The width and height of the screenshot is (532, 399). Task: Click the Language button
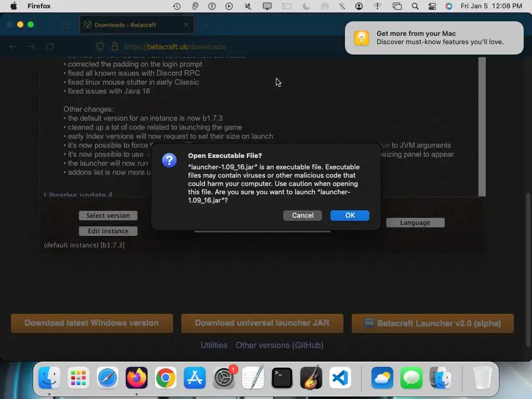[415, 222]
